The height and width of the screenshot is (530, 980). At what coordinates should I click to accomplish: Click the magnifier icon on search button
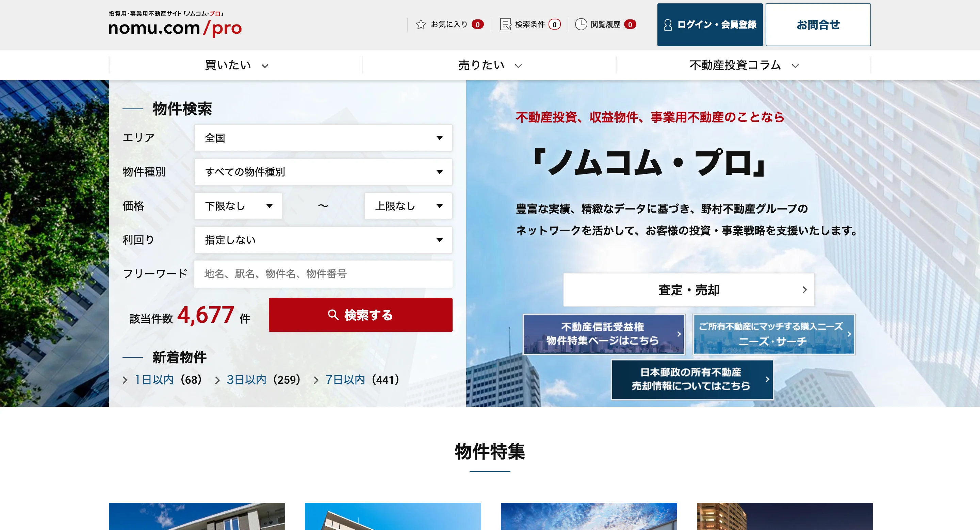pos(333,315)
